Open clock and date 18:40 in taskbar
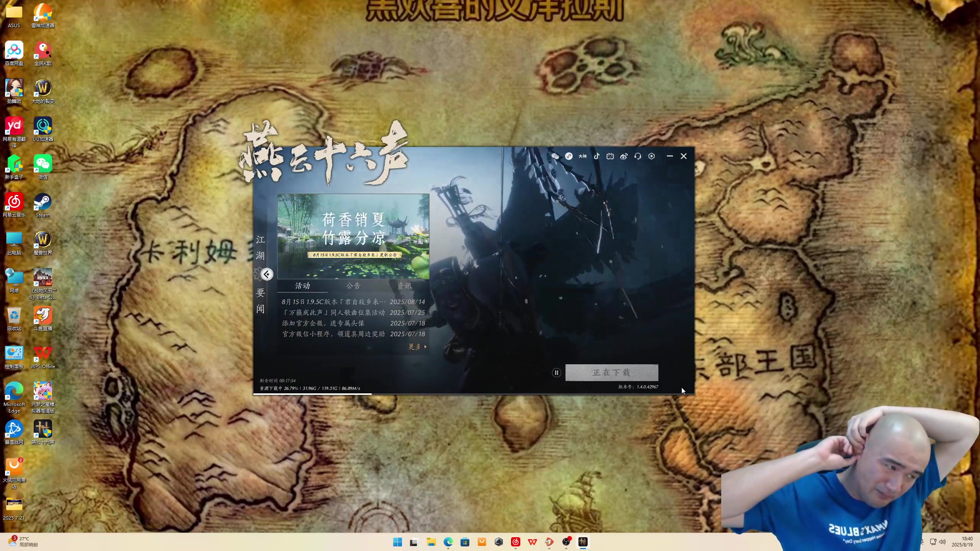This screenshot has height=551, width=980. (962, 541)
